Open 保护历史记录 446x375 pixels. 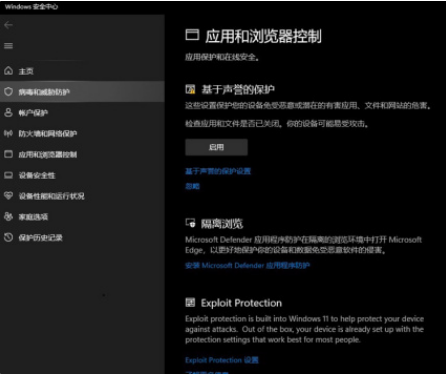[82, 237]
